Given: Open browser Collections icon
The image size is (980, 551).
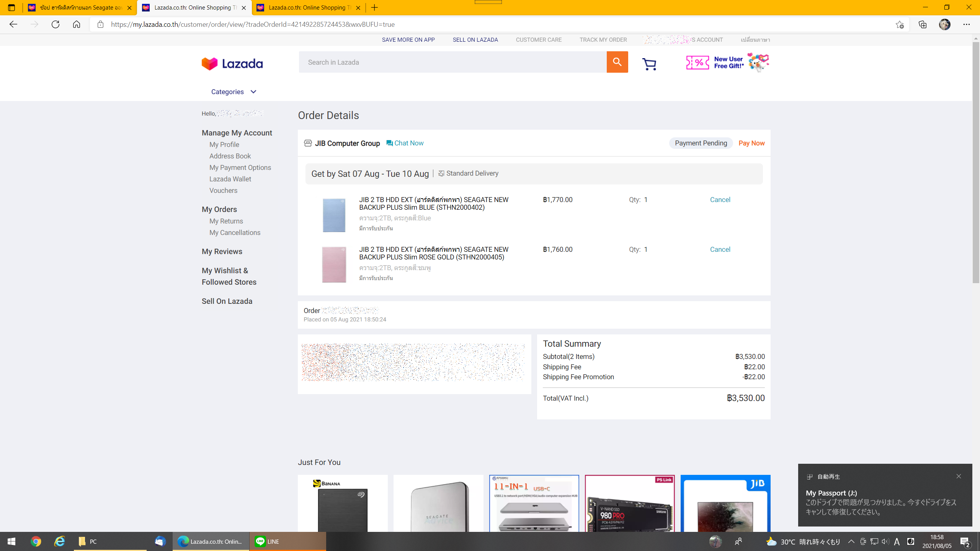Looking at the screenshot, I should (923, 24).
